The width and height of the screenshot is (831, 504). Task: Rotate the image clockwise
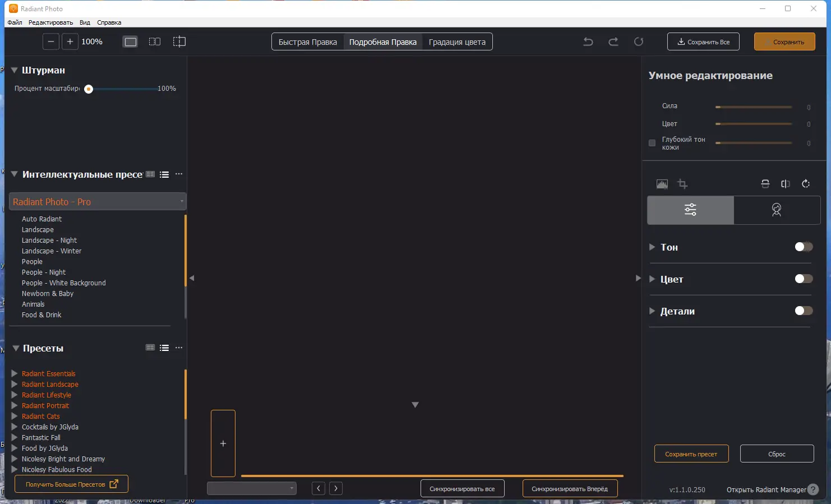point(806,184)
